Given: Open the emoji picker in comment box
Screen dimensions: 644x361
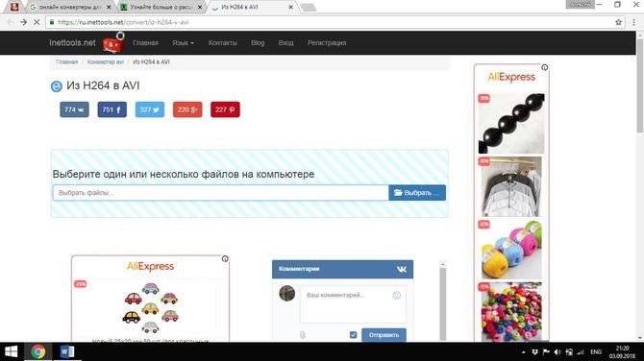Looking at the screenshot, I should coord(396,295).
